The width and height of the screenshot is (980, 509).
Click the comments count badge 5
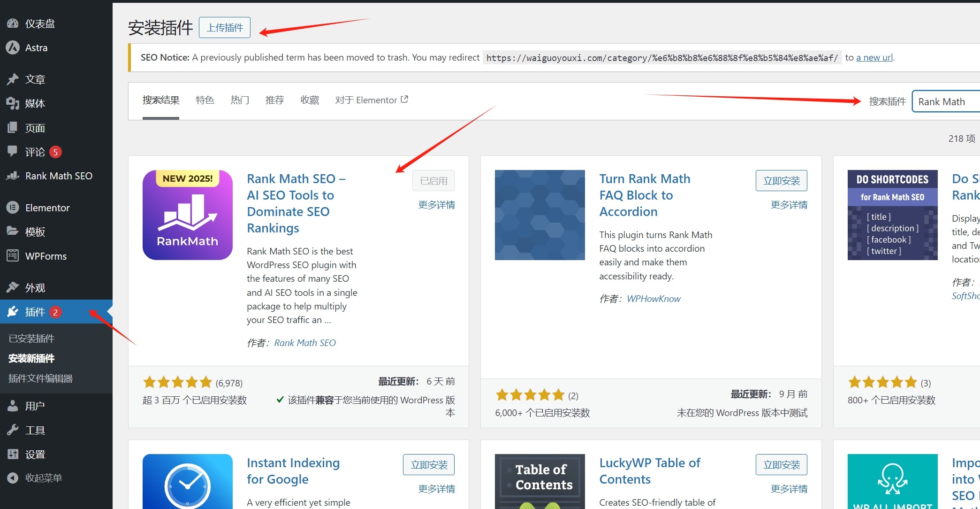point(55,152)
